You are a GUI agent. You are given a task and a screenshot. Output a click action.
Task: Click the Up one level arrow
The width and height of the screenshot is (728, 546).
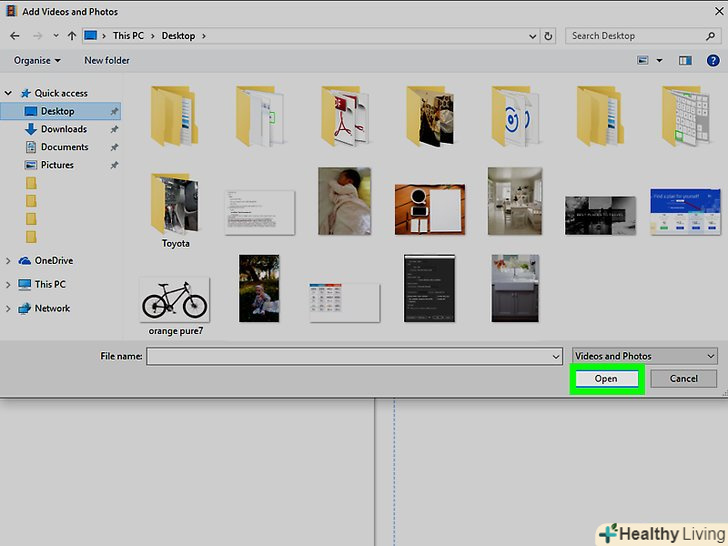coord(72,36)
